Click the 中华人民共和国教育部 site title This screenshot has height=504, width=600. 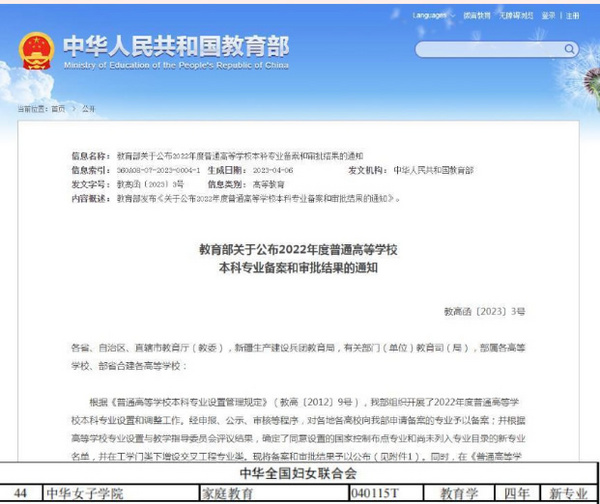[x=176, y=46]
